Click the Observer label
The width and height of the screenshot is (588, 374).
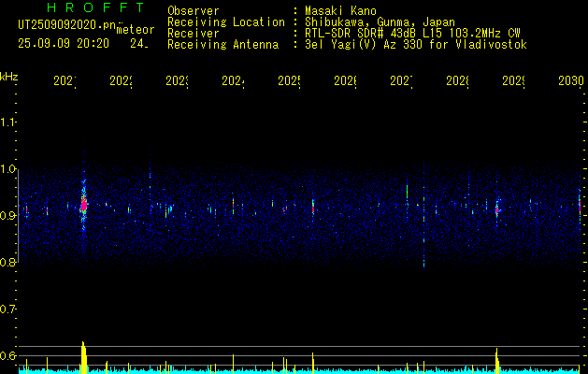pyautogui.click(x=194, y=10)
